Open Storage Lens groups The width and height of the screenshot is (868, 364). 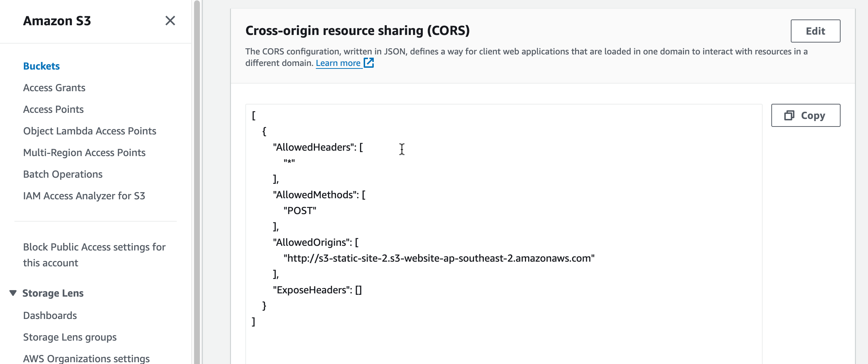tap(70, 337)
